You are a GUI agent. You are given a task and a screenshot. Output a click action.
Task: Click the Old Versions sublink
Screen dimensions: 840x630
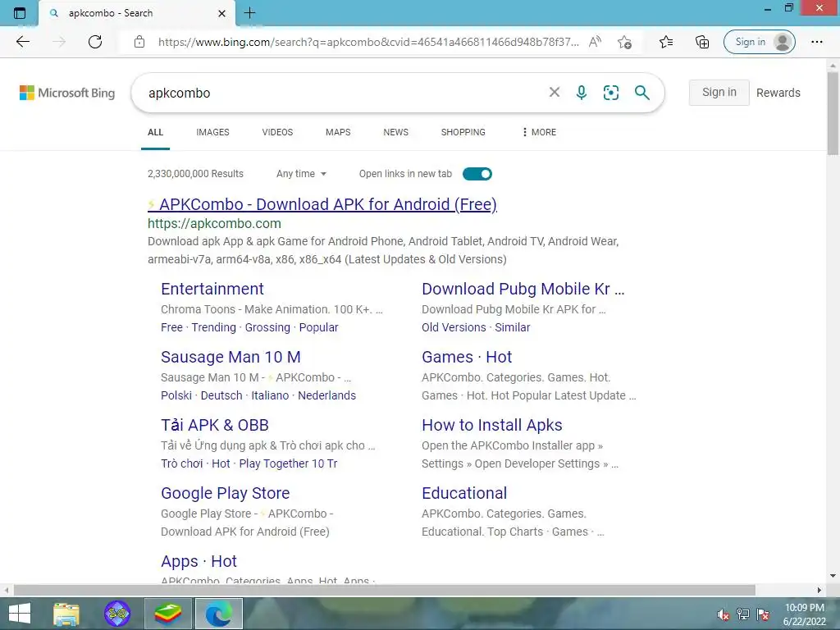[x=454, y=327]
